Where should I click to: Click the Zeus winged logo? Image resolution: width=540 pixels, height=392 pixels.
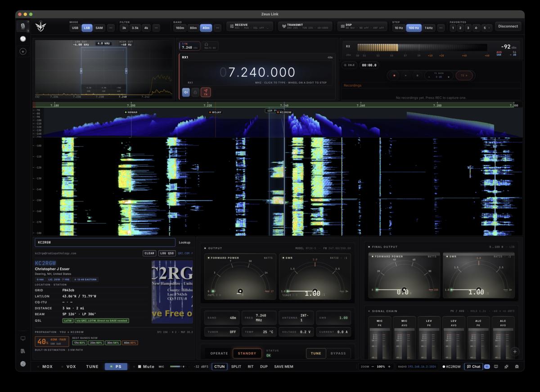pos(42,27)
